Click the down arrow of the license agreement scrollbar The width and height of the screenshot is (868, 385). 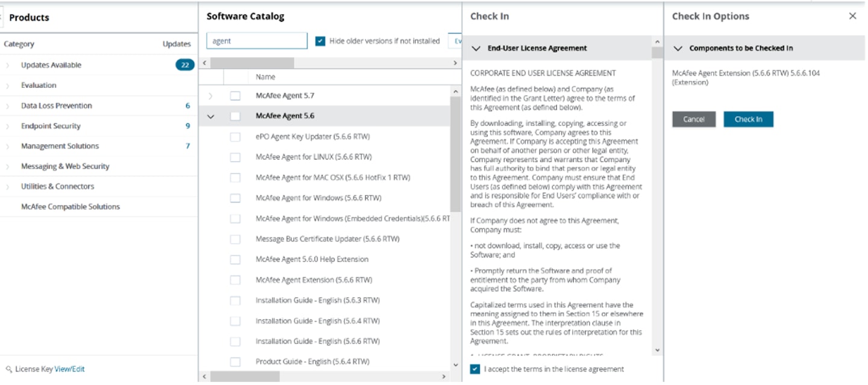656,350
